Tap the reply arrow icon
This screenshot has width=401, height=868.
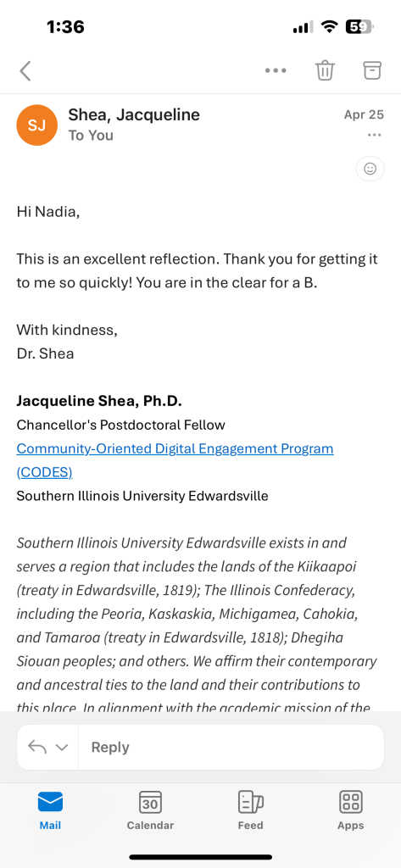click(x=37, y=748)
